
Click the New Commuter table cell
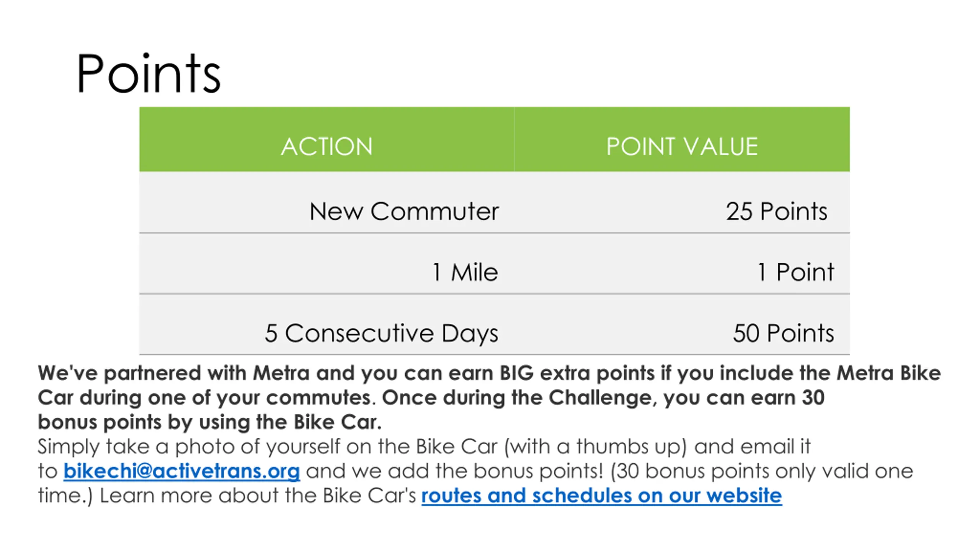[x=327, y=202]
